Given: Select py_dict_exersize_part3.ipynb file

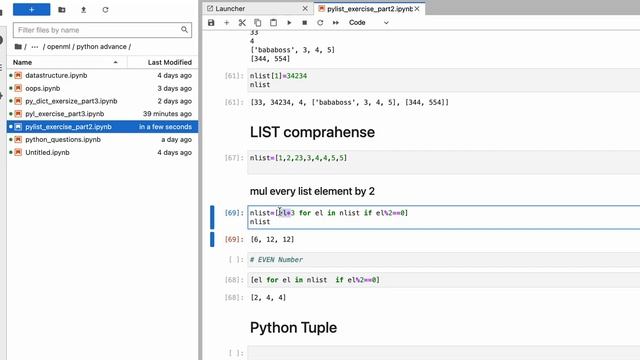Looking at the screenshot, I should pos(102,101).
